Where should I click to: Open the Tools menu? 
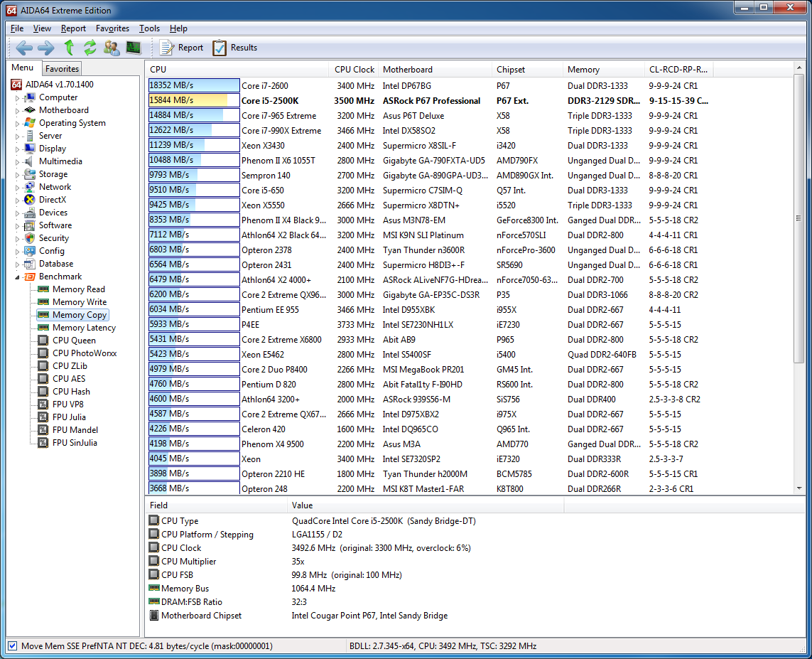149,28
